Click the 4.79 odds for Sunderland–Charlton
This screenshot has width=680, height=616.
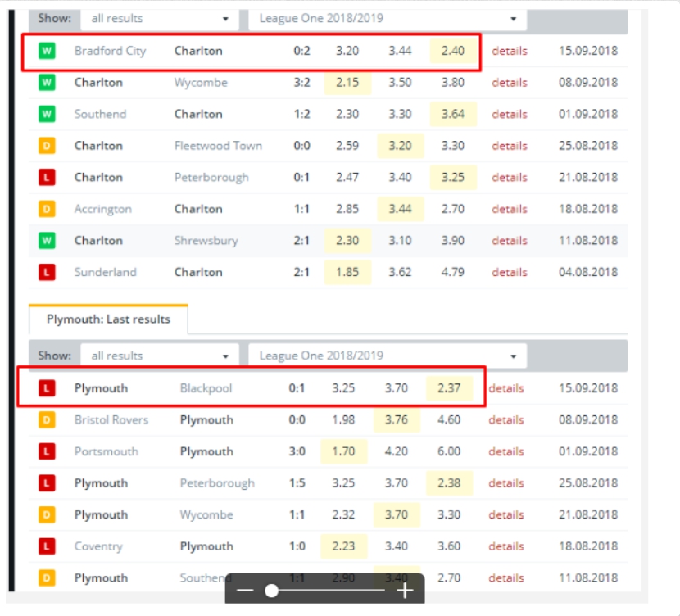(453, 272)
